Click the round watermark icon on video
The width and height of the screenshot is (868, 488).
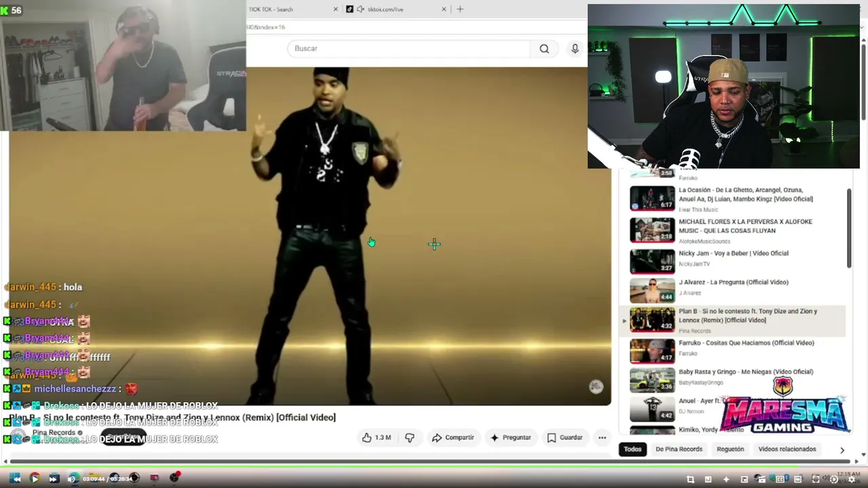click(596, 386)
